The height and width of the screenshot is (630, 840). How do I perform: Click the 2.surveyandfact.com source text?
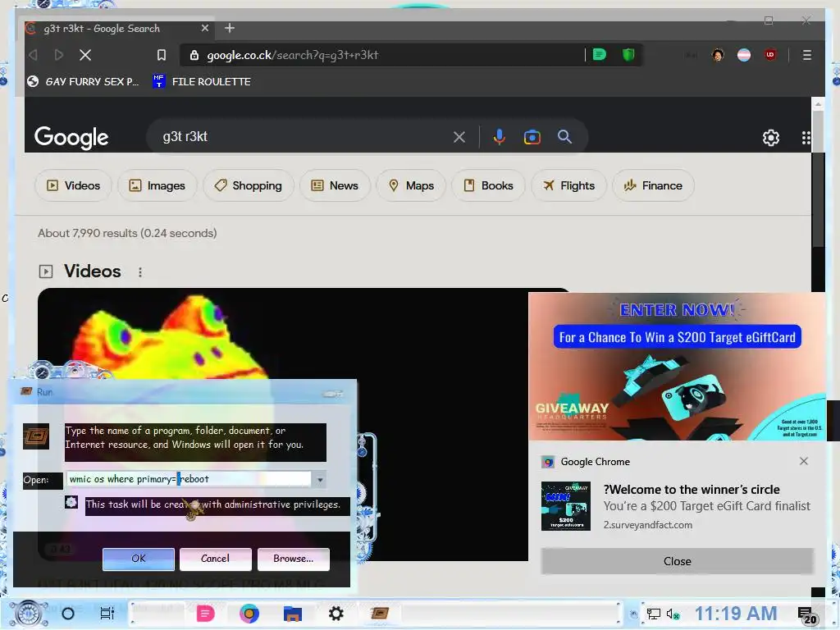tap(648, 525)
